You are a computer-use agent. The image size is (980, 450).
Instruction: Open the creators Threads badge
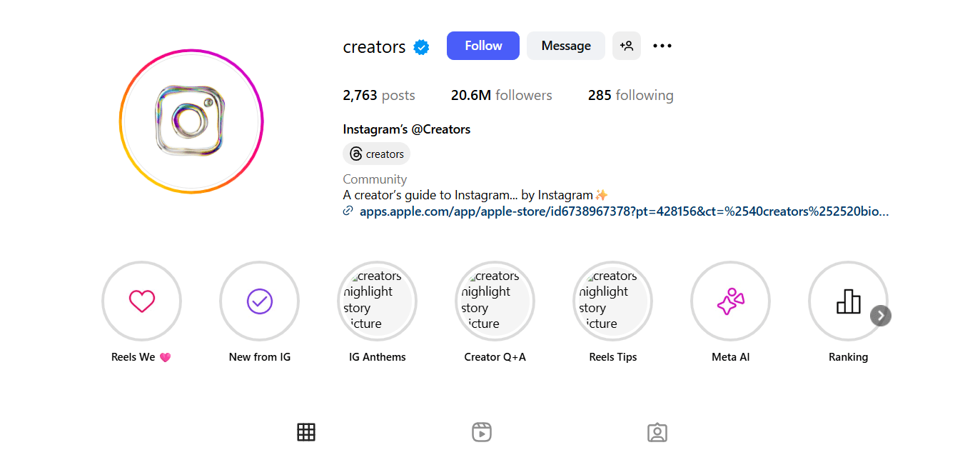pos(376,153)
